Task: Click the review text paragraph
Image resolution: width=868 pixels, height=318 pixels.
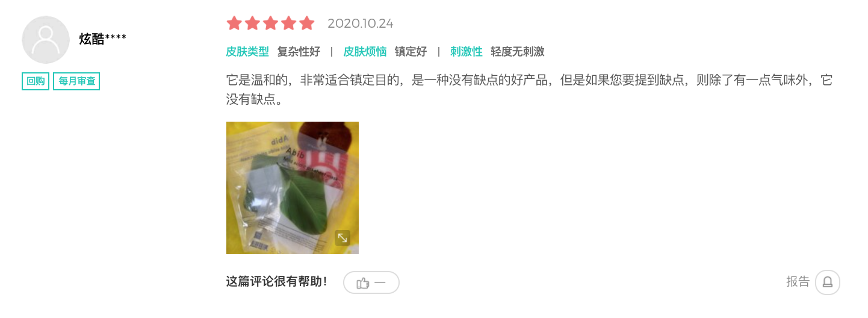Action: 529,90
